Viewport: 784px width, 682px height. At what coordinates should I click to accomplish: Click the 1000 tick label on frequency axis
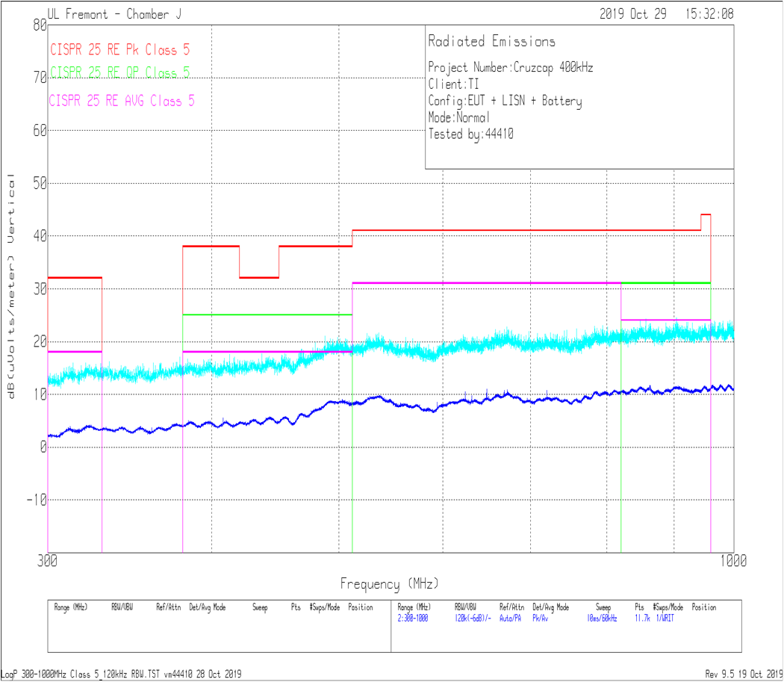click(732, 561)
